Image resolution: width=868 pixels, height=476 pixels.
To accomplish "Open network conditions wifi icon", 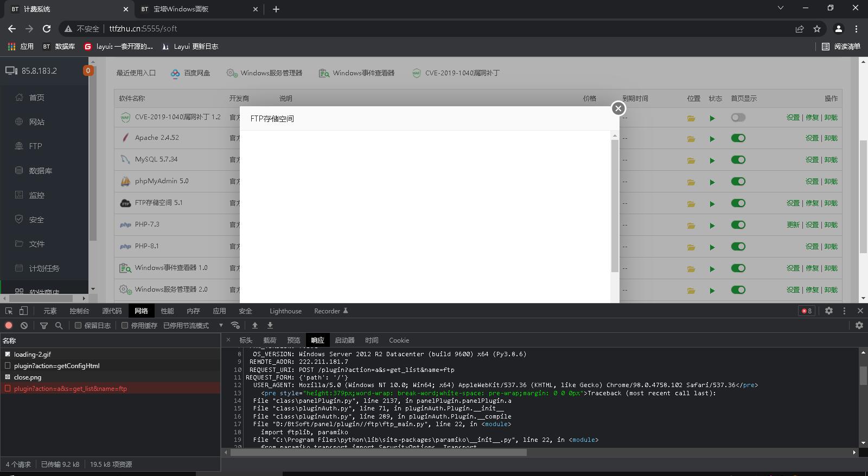I will [x=235, y=325].
